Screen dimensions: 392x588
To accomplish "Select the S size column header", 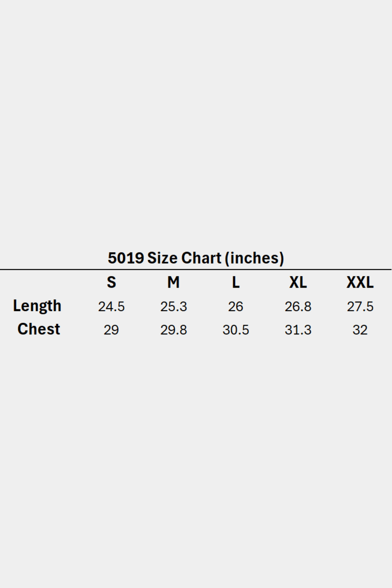I will coord(111,282).
